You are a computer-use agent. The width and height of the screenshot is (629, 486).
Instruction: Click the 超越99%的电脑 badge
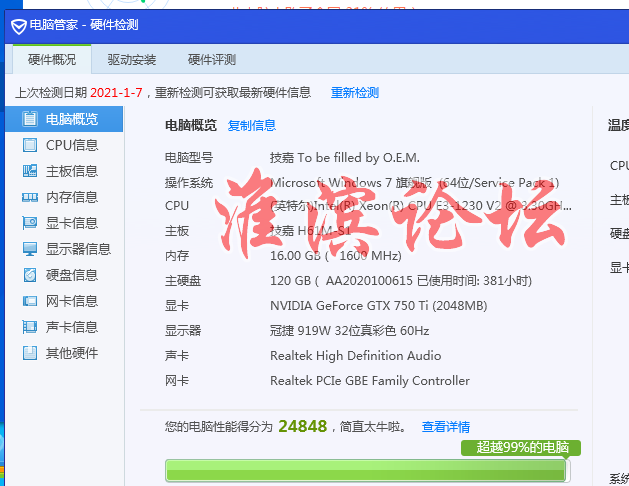(x=521, y=448)
